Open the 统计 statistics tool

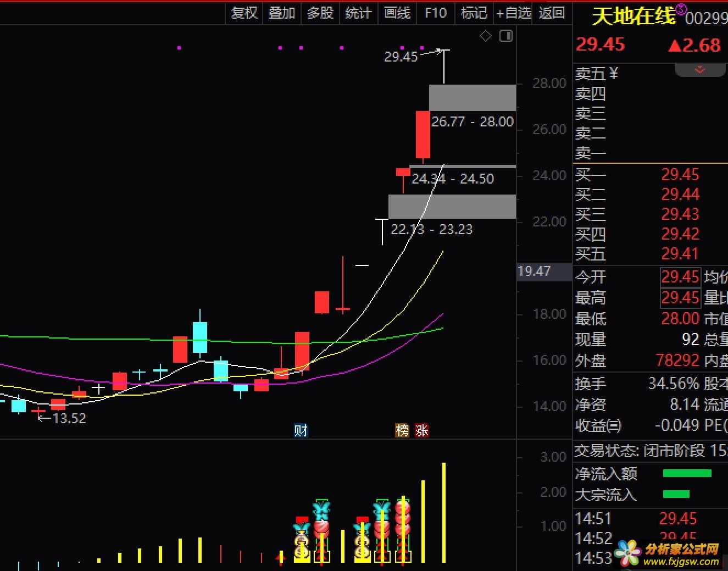(x=358, y=13)
